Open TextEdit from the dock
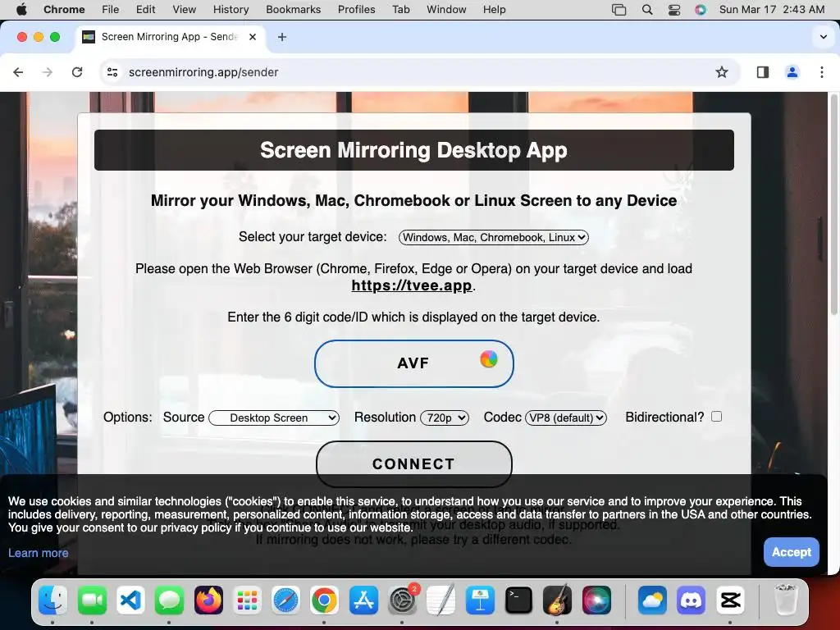 [441, 600]
